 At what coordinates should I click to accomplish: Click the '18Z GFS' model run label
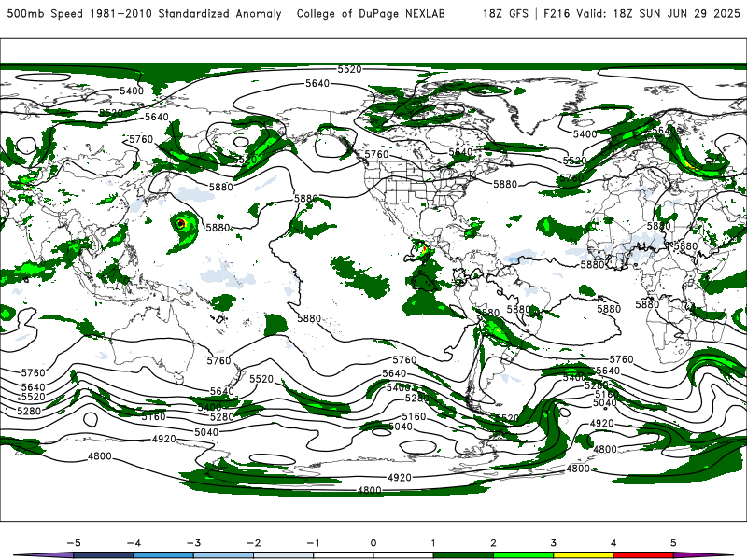(505, 13)
